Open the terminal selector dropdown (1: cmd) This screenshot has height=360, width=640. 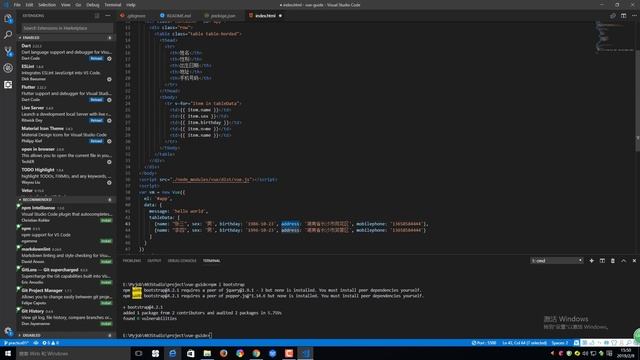pyautogui.click(x=557, y=260)
